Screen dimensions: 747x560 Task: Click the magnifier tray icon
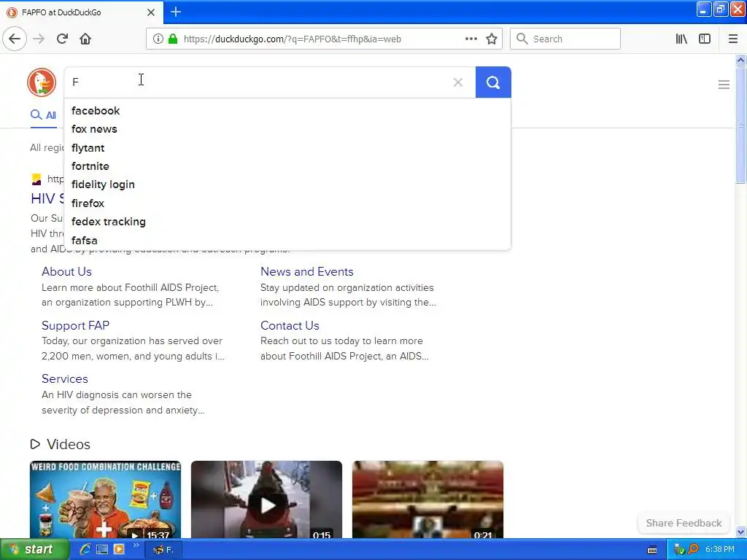(693, 550)
